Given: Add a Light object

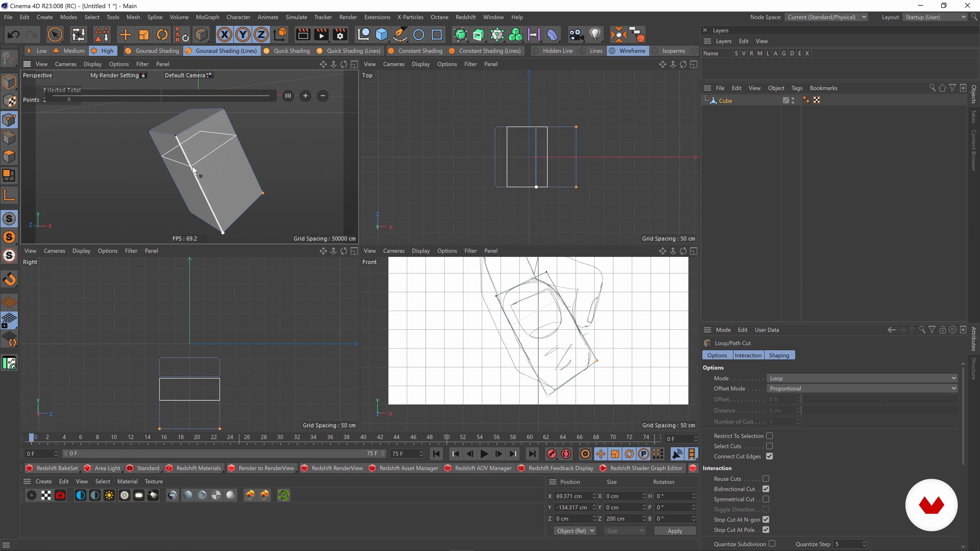Looking at the screenshot, I should coord(595,35).
